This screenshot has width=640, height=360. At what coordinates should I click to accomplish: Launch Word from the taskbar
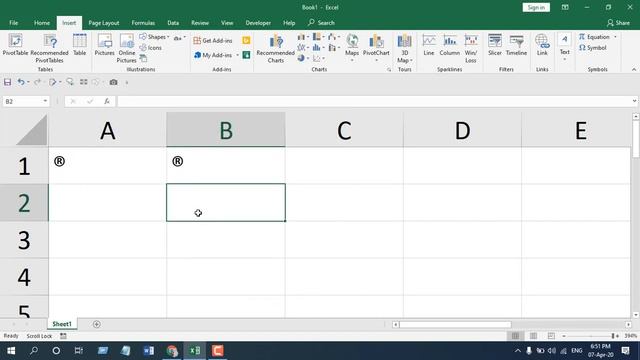tap(149, 351)
